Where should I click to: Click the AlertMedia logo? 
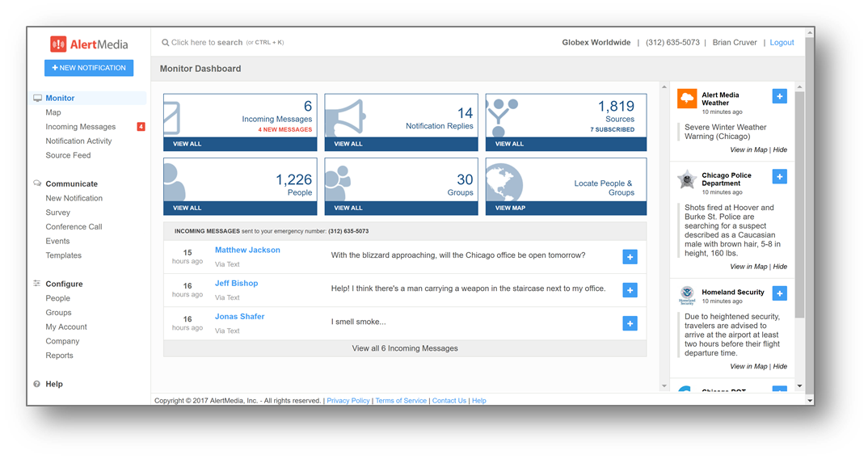tap(89, 44)
